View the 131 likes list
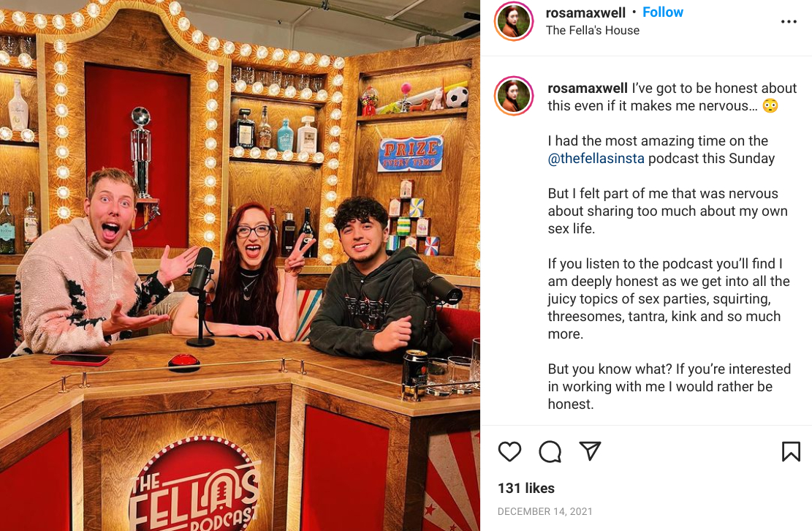The width and height of the screenshot is (812, 531). [526, 488]
